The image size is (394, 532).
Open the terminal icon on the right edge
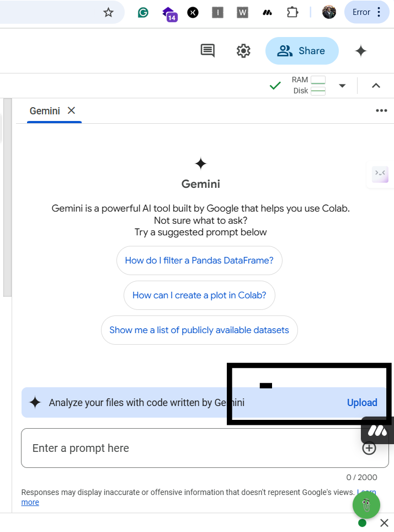(380, 174)
